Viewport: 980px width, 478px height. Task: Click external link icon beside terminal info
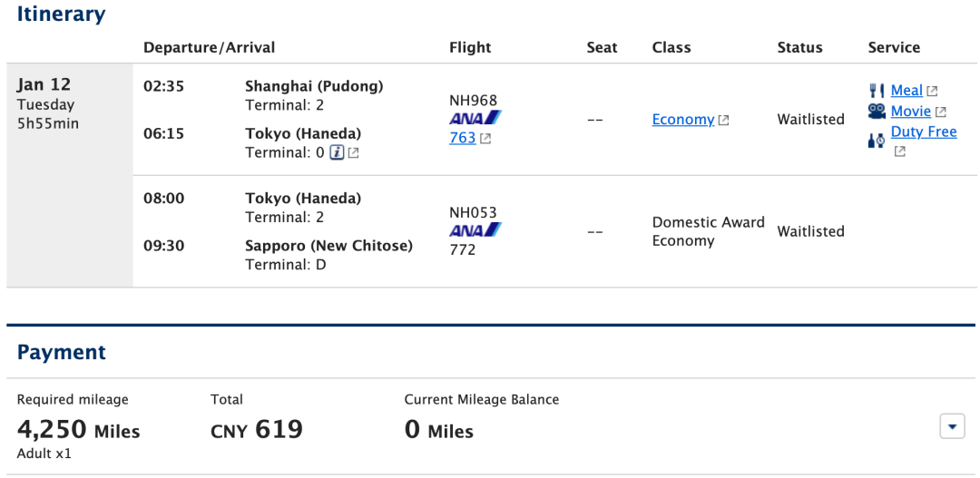(353, 152)
